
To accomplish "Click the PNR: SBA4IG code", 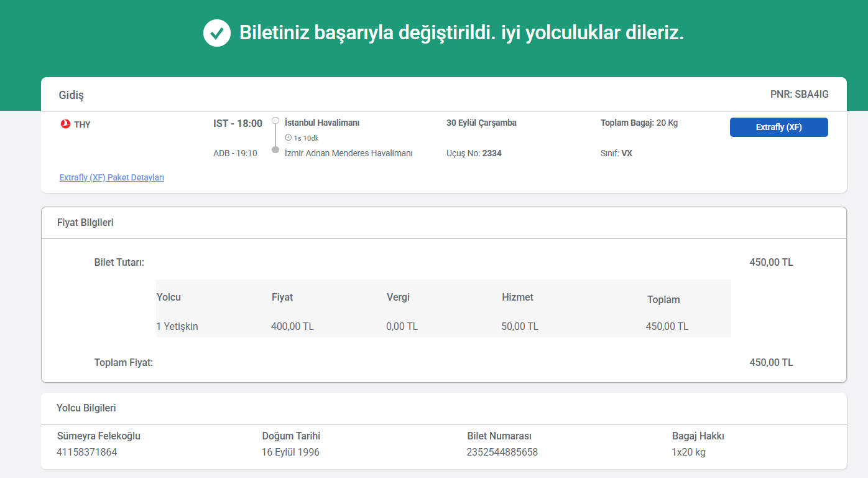I will coord(799,95).
